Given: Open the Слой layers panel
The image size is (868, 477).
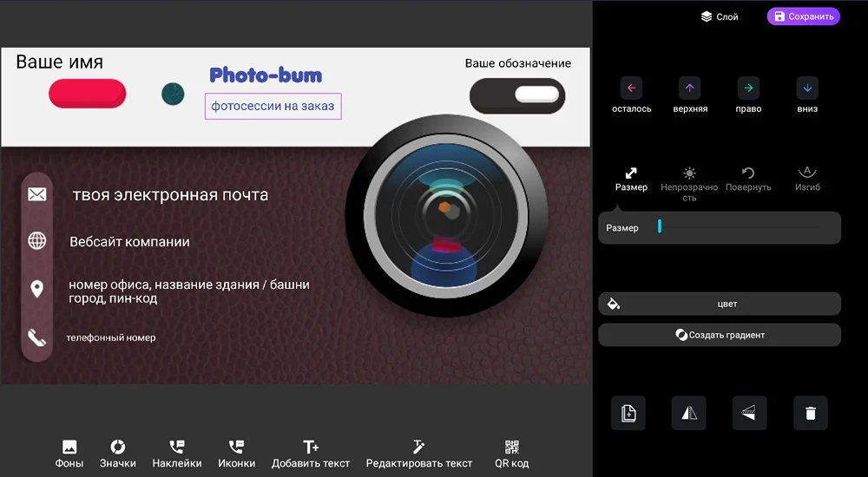Looking at the screenshot, I should pyautogui.click(x=720, y=16).
